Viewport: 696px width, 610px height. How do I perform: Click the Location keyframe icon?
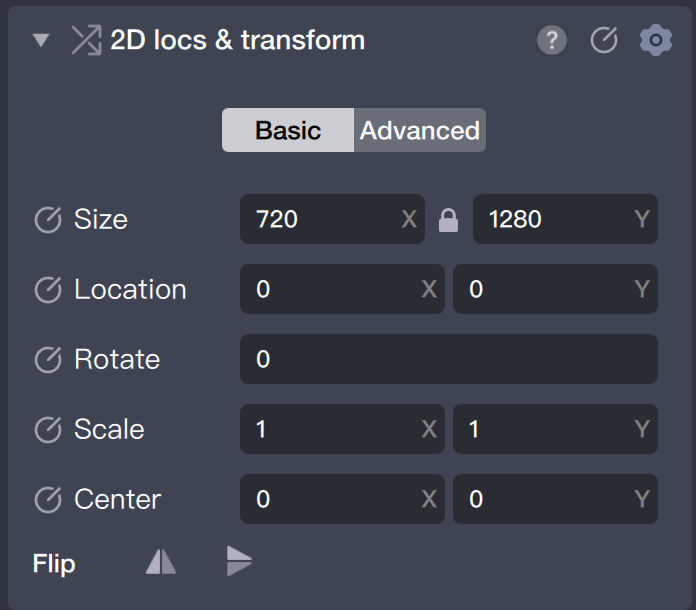click(48, 290)
